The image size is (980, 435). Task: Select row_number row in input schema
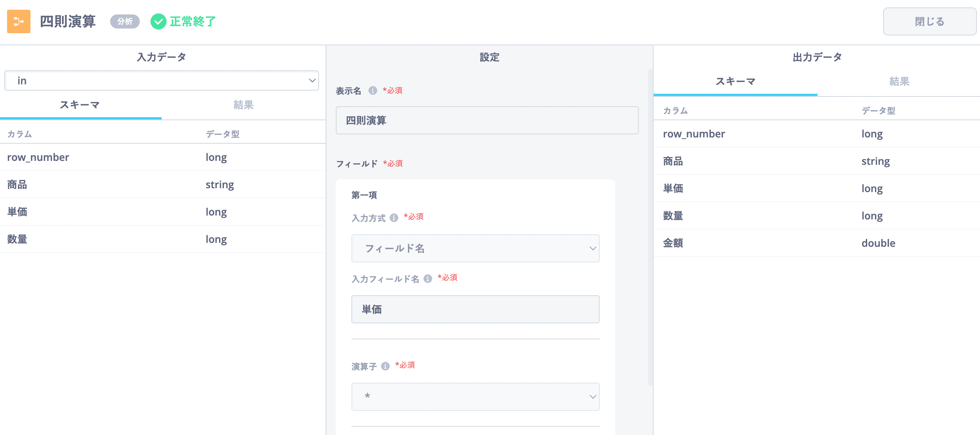(163, 157)
